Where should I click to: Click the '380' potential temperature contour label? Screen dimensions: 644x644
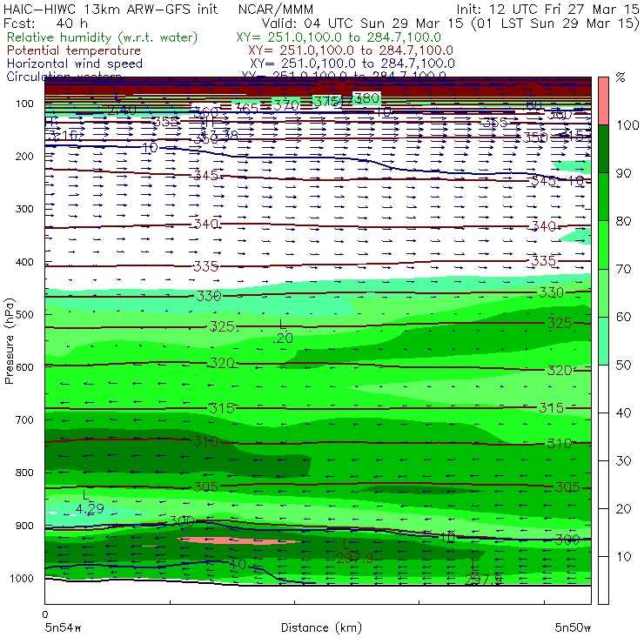coord(366,98)
